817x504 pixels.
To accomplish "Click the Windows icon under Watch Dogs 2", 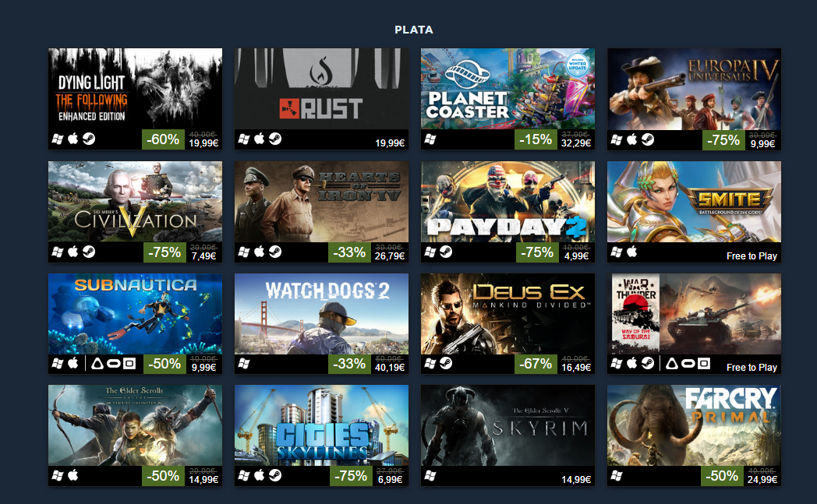I will 244,364.
